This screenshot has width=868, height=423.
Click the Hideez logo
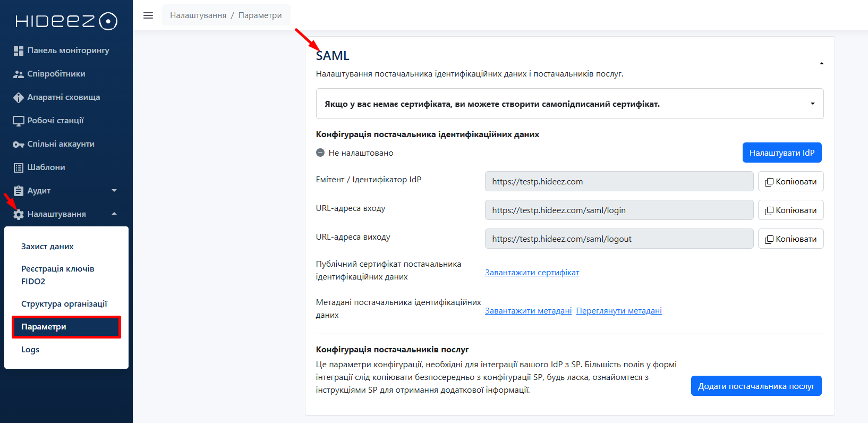[x=66, y=21]
